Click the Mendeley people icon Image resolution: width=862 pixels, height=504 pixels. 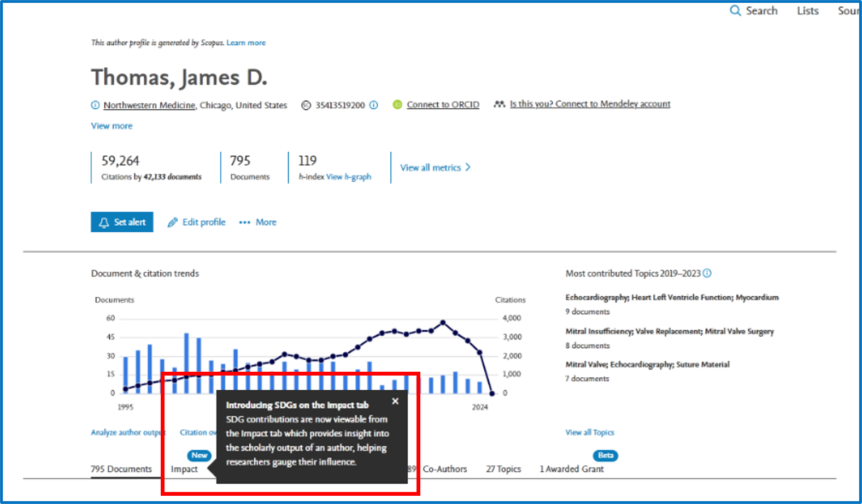point(499,104)
